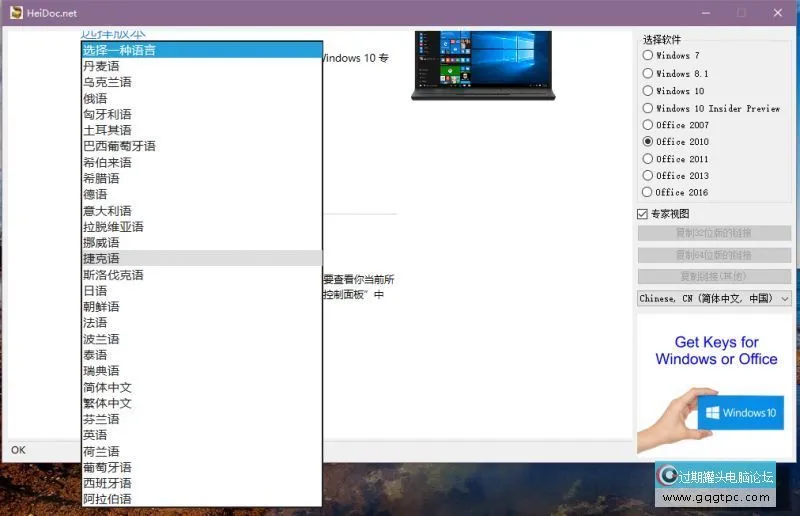Select 日语 in the language list
Image resolution: width=800 pixels, height=516 pixels.
(x=96, y=291)
